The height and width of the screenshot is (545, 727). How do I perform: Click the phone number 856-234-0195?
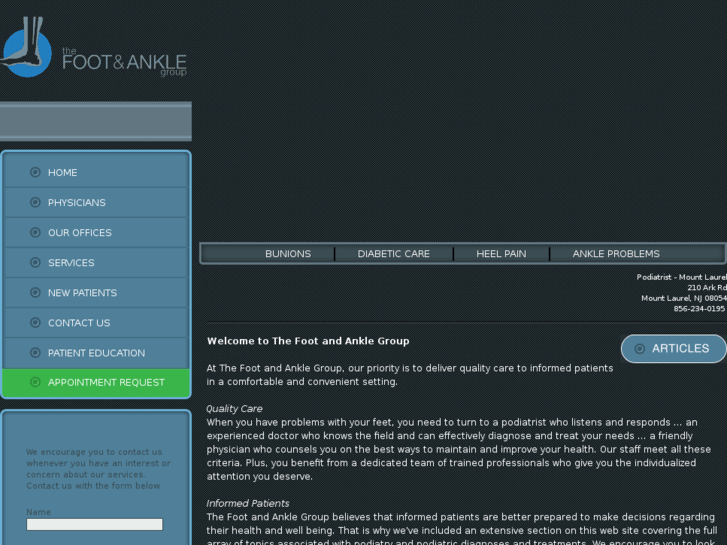[699, 308]
